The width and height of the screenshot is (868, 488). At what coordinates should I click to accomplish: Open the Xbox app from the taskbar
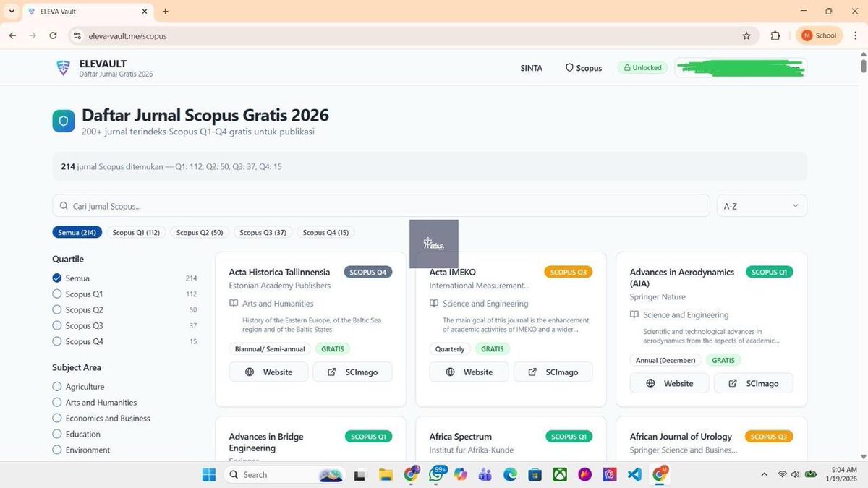[x=560, y=474]
